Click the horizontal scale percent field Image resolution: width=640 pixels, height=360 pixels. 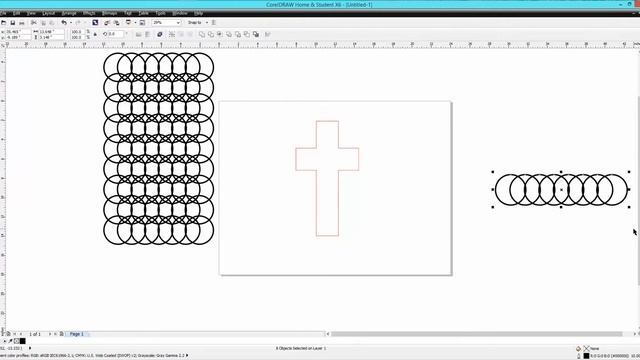[78, 31]
